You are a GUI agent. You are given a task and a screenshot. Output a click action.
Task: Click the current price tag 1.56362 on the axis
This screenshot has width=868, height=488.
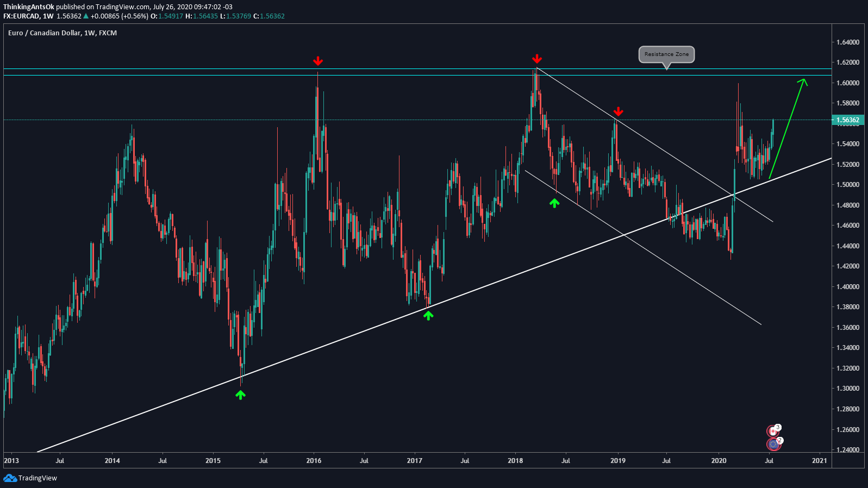point(847,120)
